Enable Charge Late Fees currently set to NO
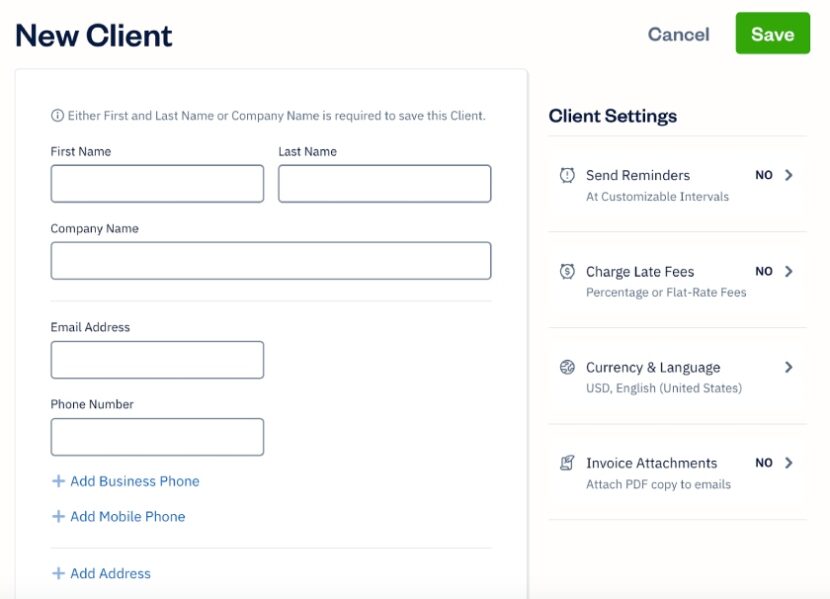The width and height of the screenshot is (830, 599). click(764, 270)
